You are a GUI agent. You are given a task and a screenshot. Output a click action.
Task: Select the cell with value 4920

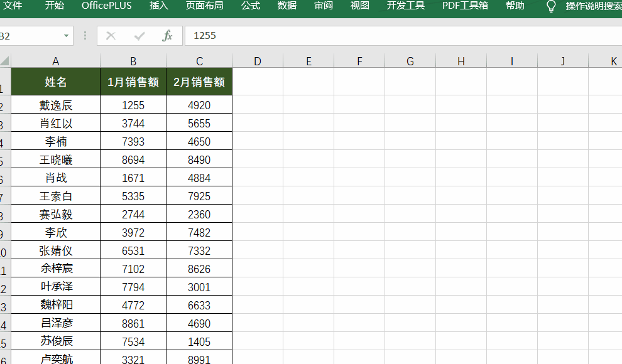[x=199, y=105]
